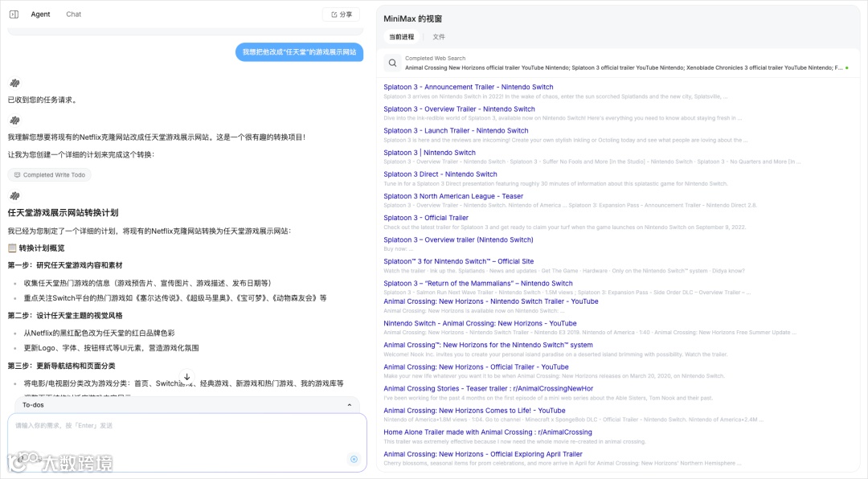Click the 第三步：更新导航结构和页面分类 text
868x479 pixels.
click(61, 366)
